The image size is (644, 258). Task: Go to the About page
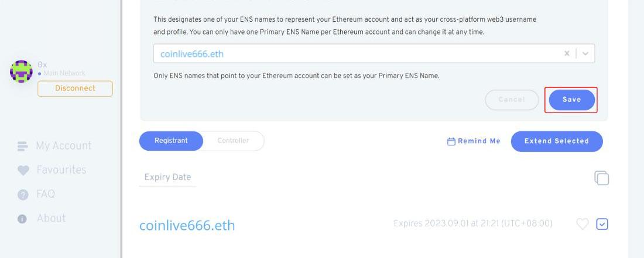coord(52,219)
